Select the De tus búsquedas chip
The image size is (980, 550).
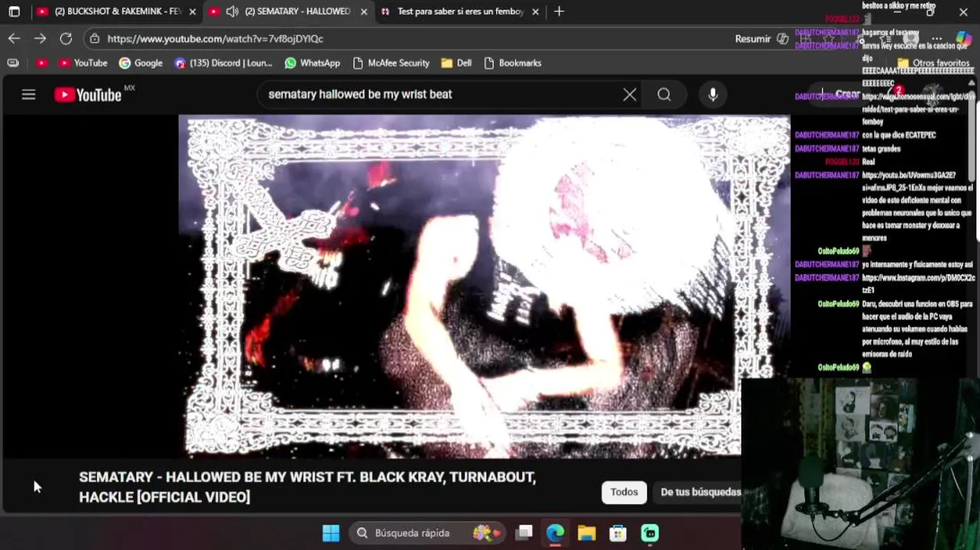(x=700, y=492)
